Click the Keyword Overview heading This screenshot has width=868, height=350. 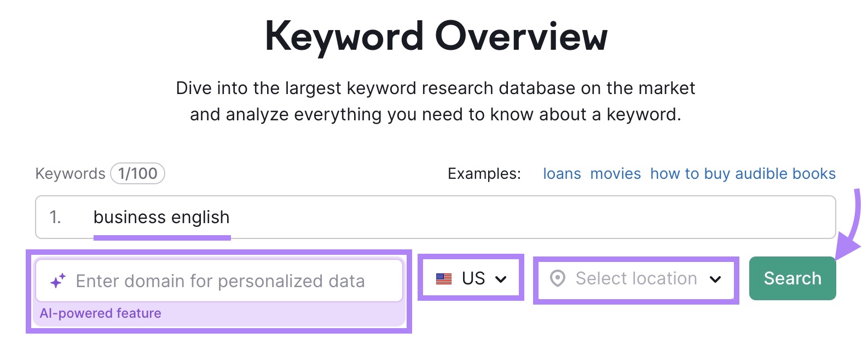434,35
